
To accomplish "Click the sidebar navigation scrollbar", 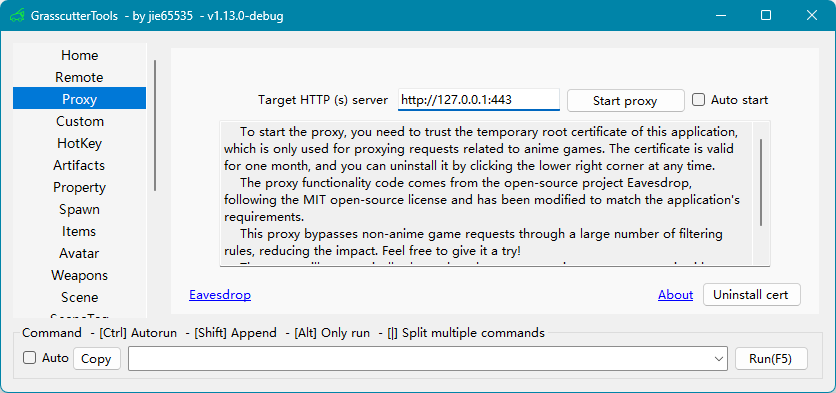I will coord(155,125).
